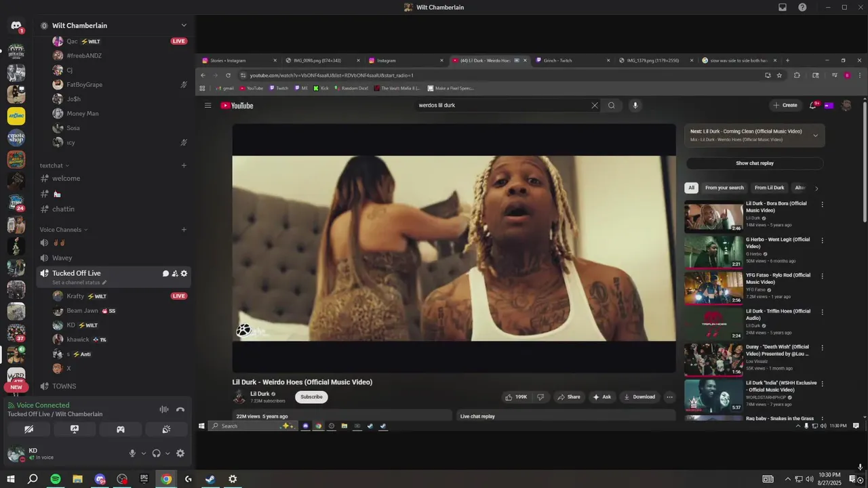Search YouTube with voice microphone
868x488 pixels.
635,105
